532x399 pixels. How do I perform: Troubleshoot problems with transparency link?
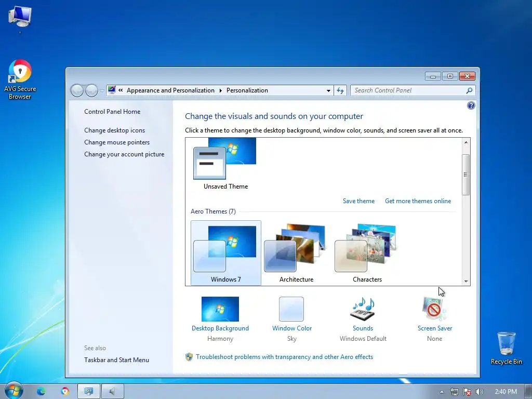pos(284,357)
